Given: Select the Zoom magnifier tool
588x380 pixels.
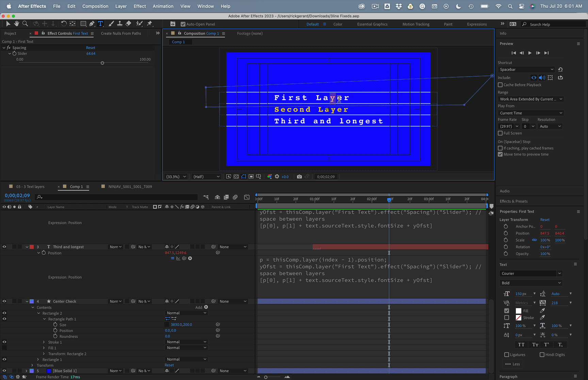Looking at the screenshot, I should (x=25, y=23).
